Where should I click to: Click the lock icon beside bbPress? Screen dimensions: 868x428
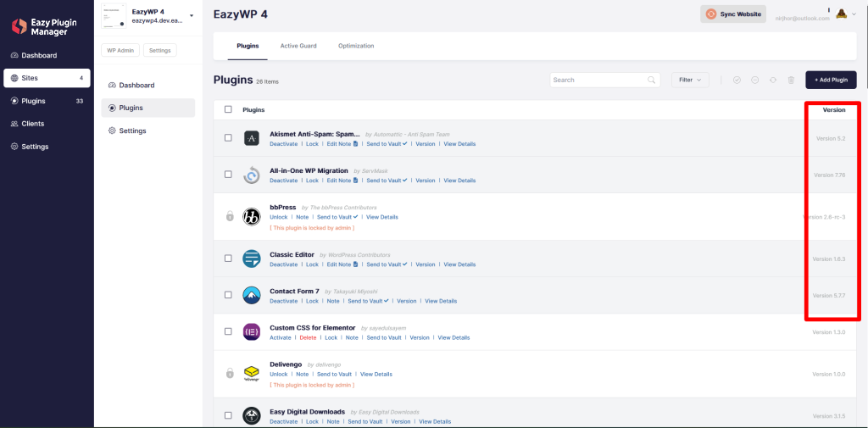[x=230, y=216]
